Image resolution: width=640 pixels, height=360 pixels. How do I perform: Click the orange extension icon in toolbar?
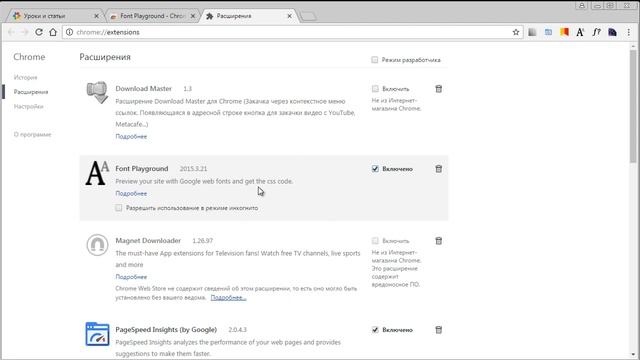564,32
